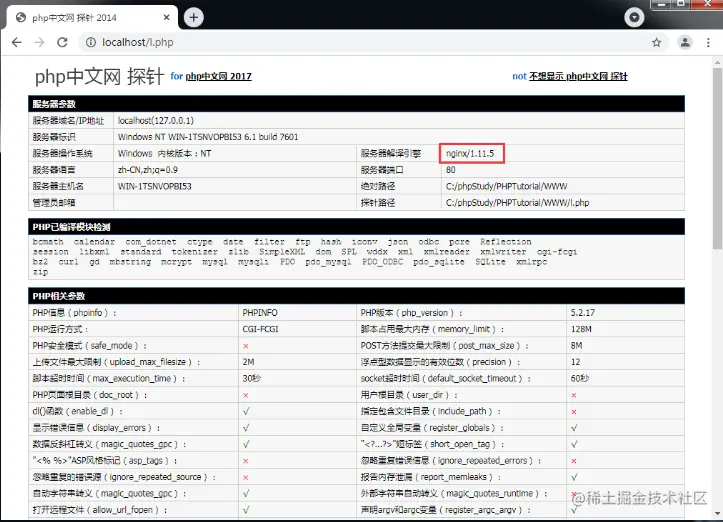Click the Windows 内核版本：NT value
723x522 pixels.
tap(164, 154)
